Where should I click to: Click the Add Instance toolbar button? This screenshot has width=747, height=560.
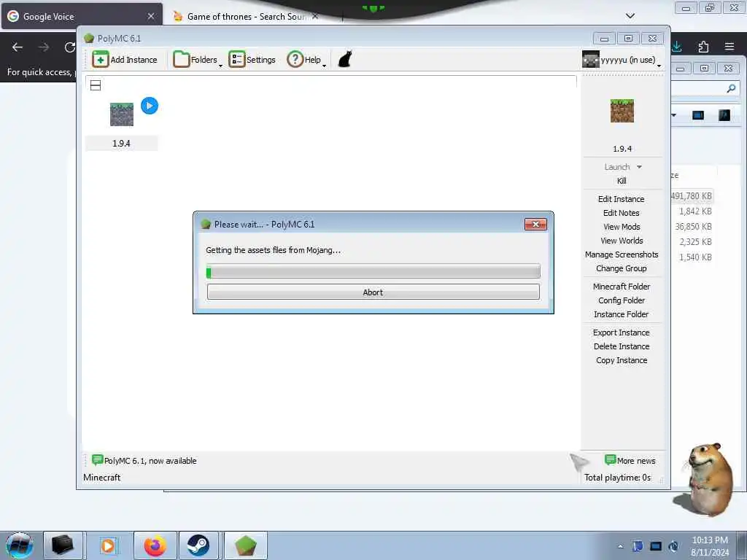coord(125,60)
